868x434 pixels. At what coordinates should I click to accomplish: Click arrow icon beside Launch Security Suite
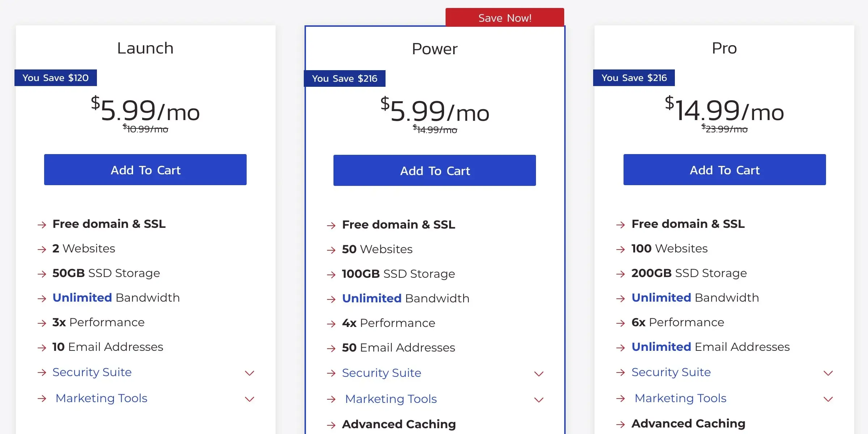coord(42,373)
